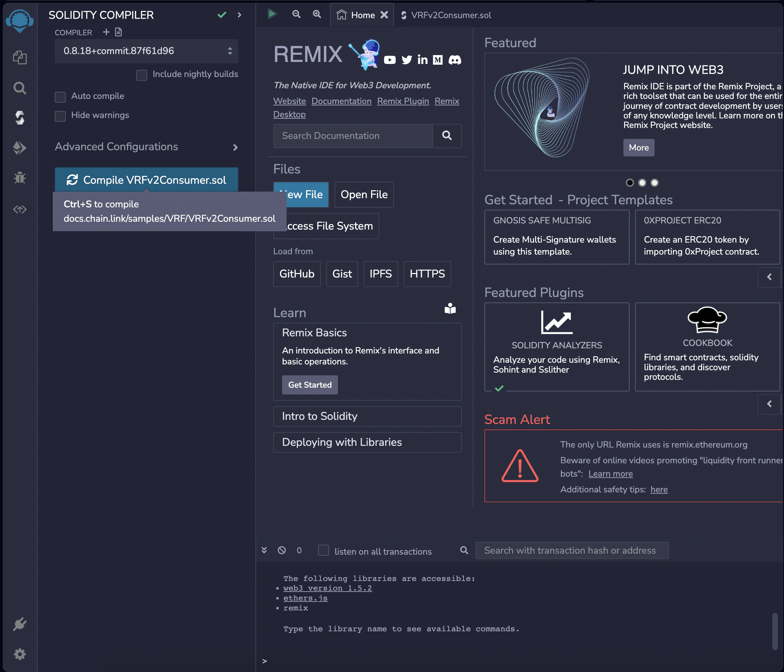Click Search Documentation input field
The width and height of the screenshot is (784, 672).
point(353,136)
